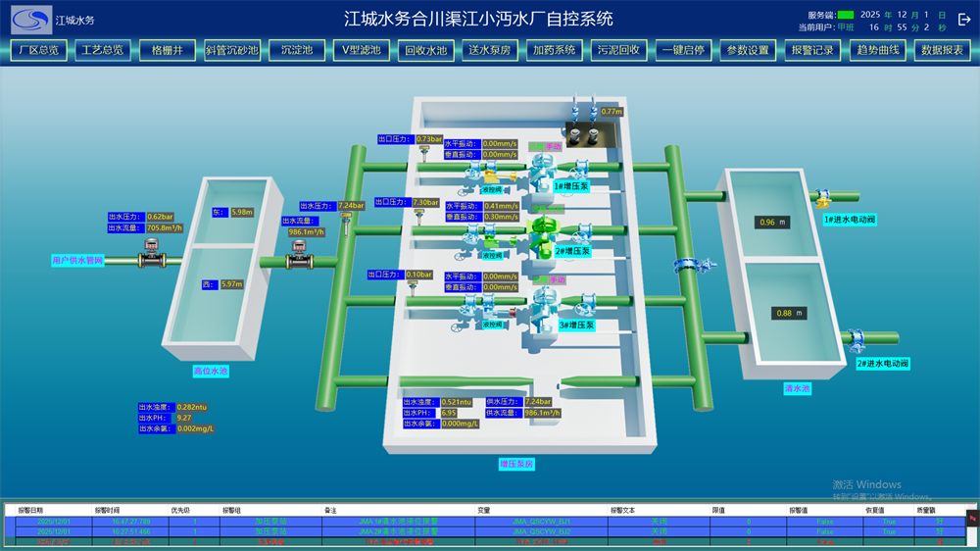Screen dimensions: 980x551
Task: Toggle the 手动 mode label on 1# pump
Action: tap(554, 146)
